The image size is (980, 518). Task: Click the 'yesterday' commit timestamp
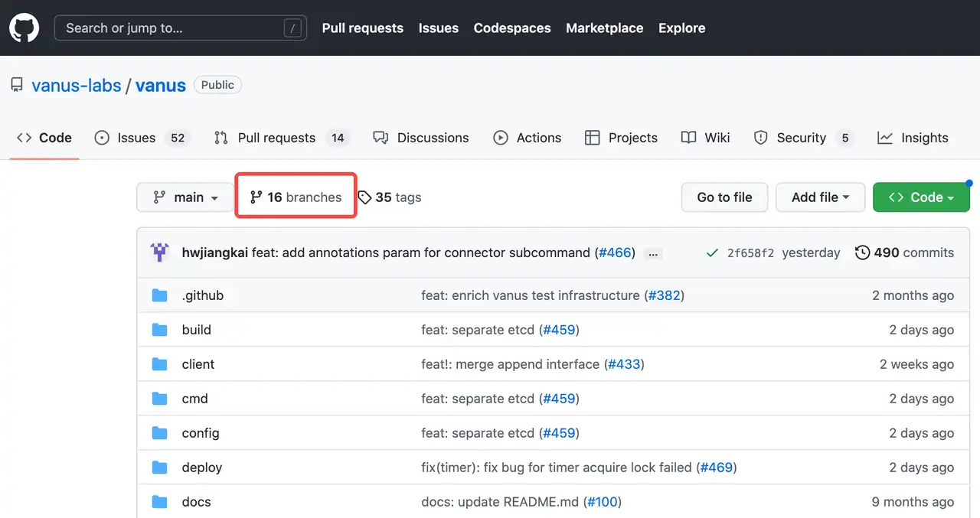tap(811, 252)
